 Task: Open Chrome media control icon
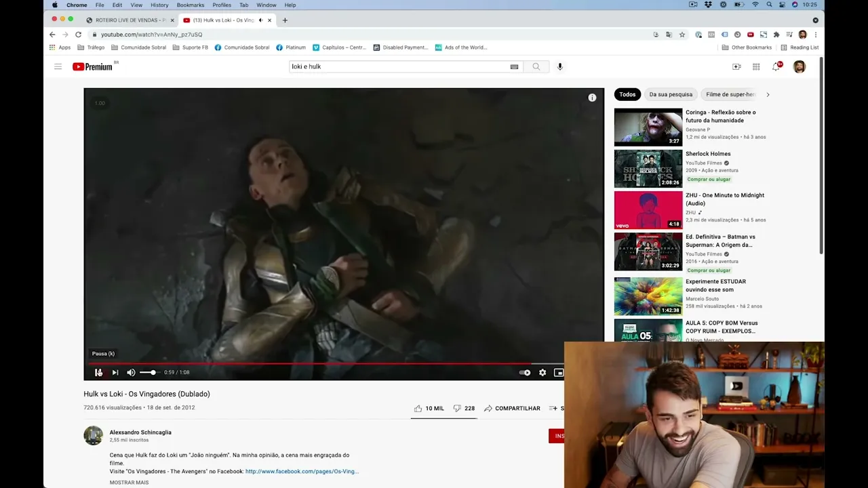click(789, 35)
